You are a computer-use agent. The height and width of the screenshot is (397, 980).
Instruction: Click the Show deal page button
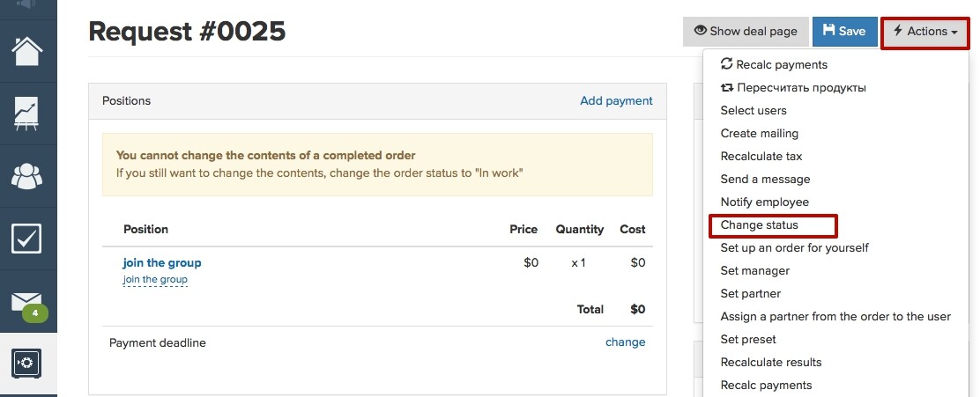click(x=746, y=31)
